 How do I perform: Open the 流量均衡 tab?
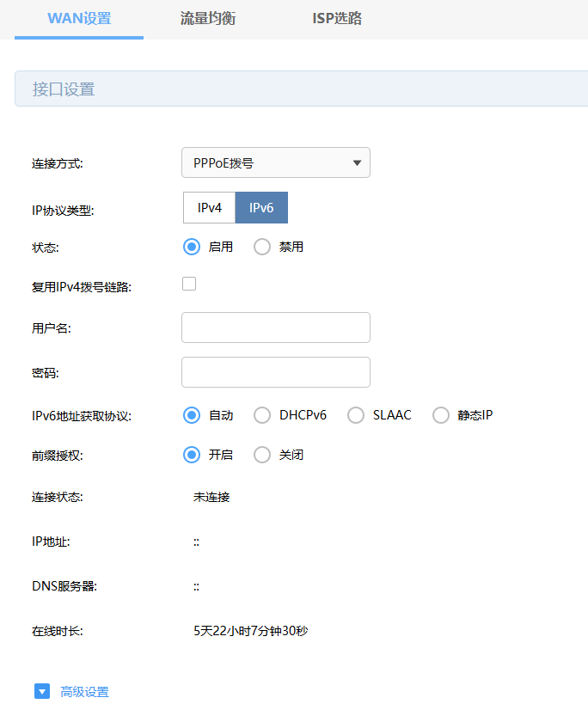206,18
